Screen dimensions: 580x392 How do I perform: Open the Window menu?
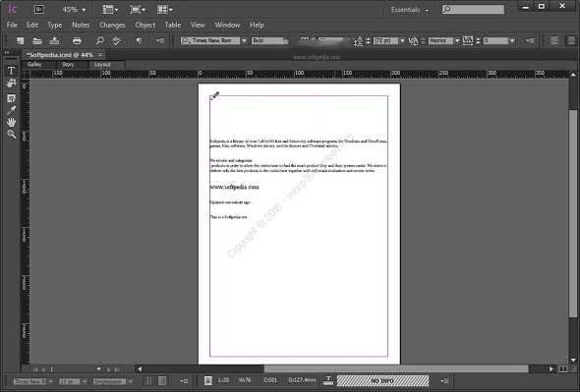(x=227, y=25)
